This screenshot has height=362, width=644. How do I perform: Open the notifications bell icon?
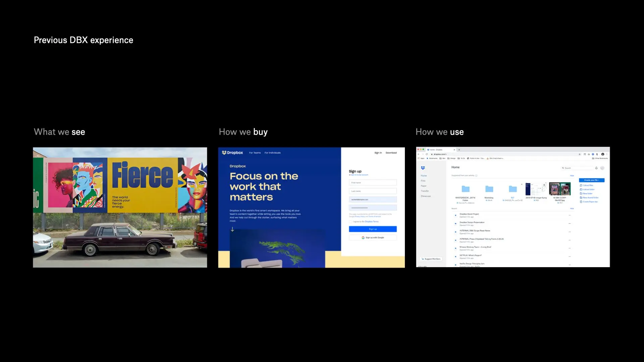596,168
